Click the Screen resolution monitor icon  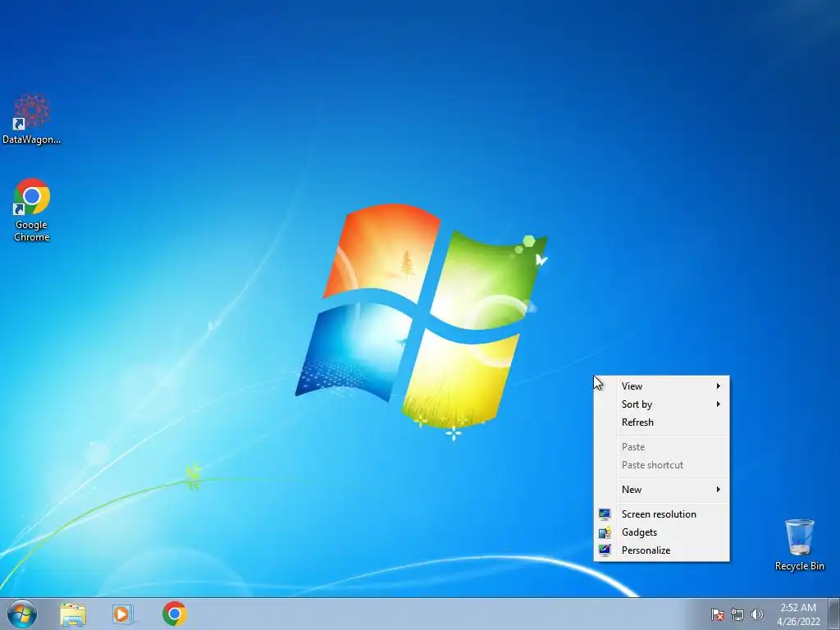click(605, 514)
